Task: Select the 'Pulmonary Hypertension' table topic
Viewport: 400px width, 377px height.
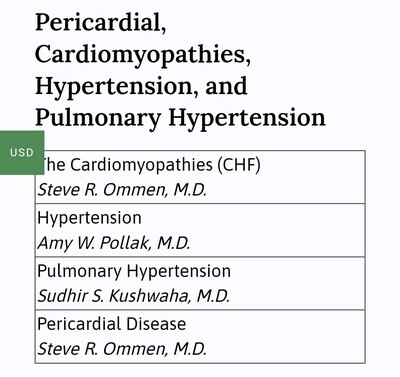Action: (134, 271)
